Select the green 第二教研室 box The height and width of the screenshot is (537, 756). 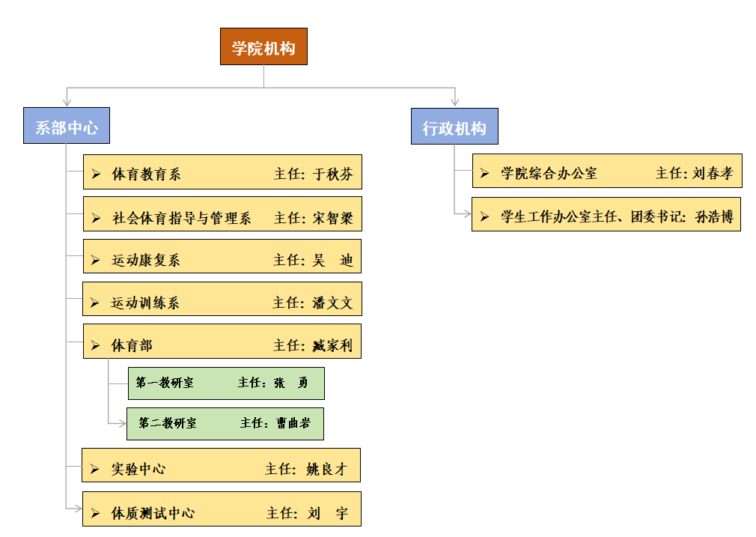[x=225, y=423]
